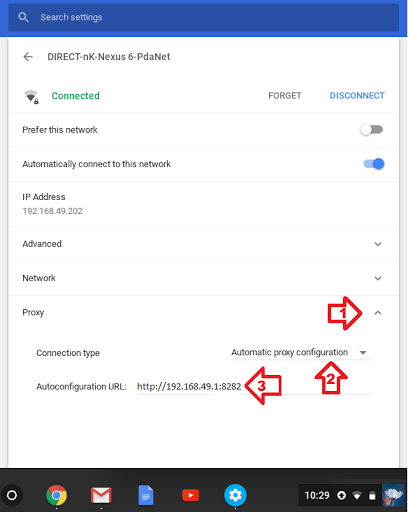The height and width of the screenshot is (512, 408).
Task: Open the status tray clock
Action: coord(317,495)
